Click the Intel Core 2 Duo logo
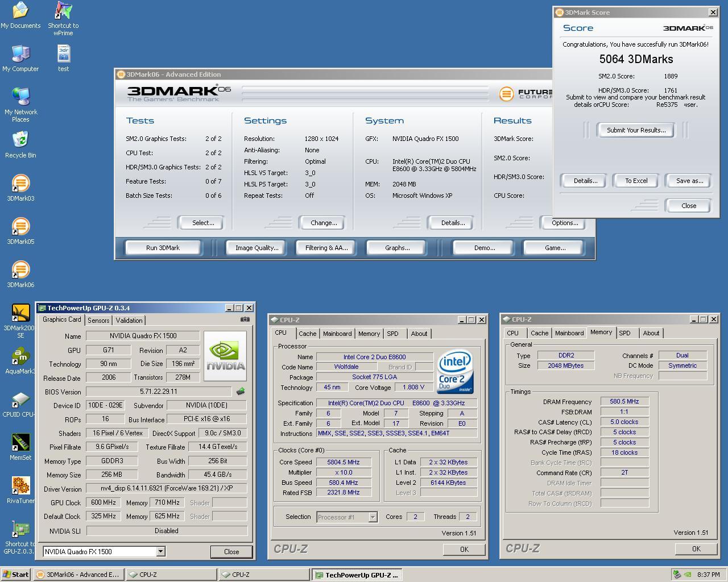728x582 pixels. (x=455, y=373)
